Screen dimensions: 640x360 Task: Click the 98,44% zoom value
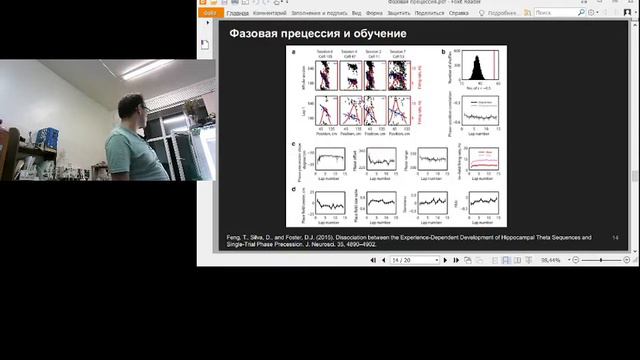pos(551,260)
